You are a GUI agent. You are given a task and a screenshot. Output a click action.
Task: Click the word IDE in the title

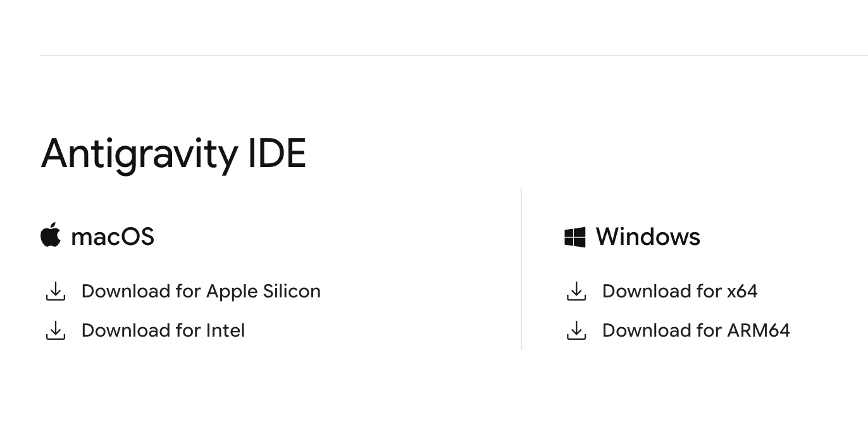276,152
